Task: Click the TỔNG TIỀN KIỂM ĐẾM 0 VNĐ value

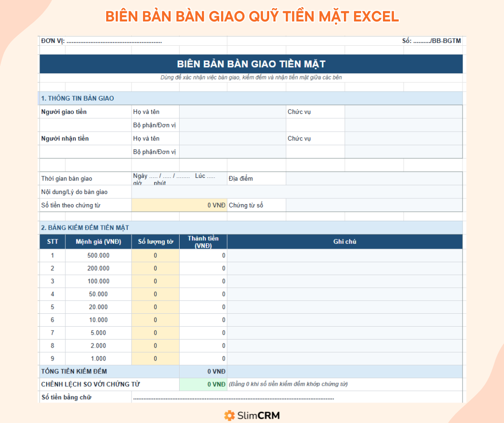Action: tap(203, 371)
